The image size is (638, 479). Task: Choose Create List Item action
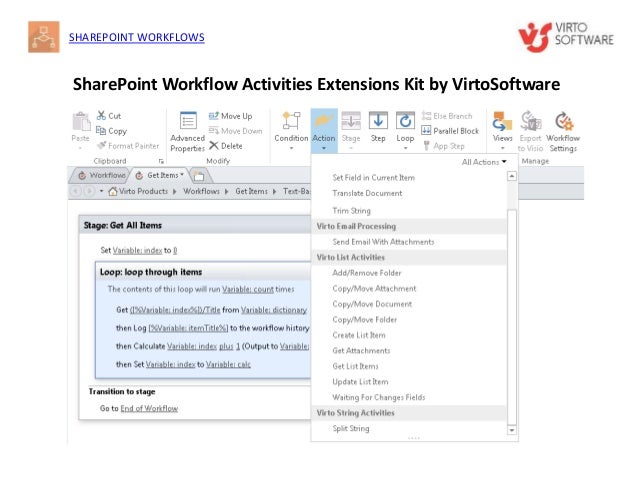pos(359,335)
